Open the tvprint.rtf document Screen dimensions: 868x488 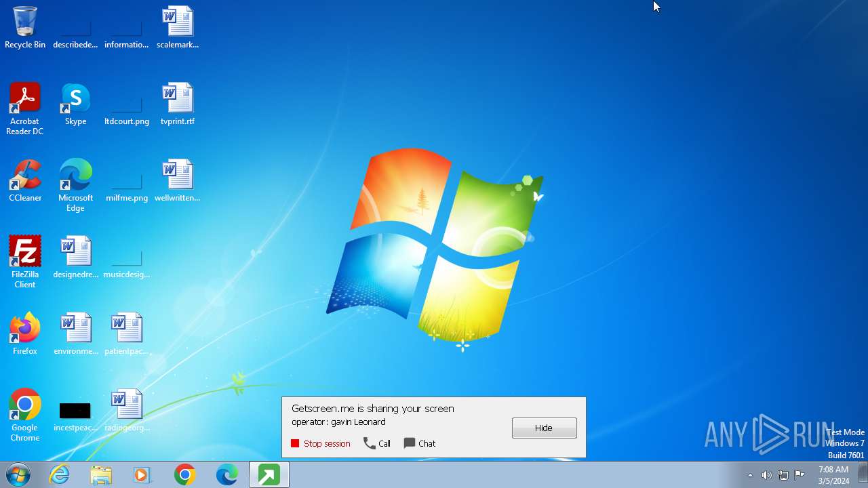coord(178,104)
